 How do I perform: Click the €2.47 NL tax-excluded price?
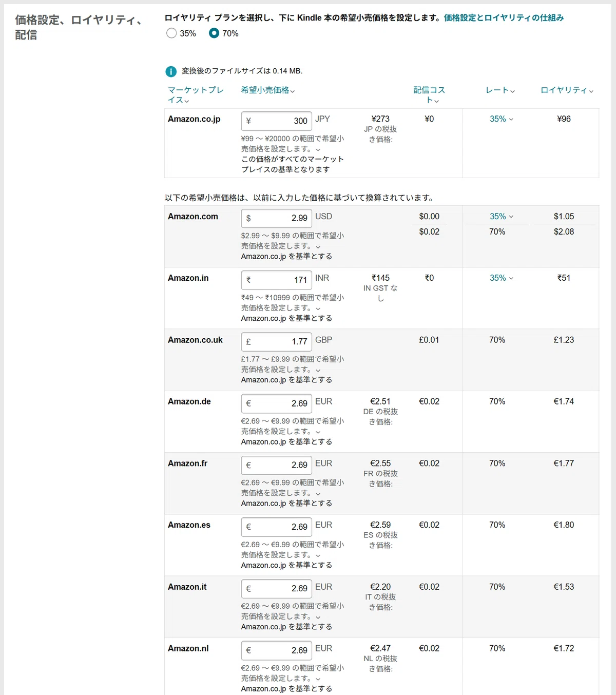[380, 648]
